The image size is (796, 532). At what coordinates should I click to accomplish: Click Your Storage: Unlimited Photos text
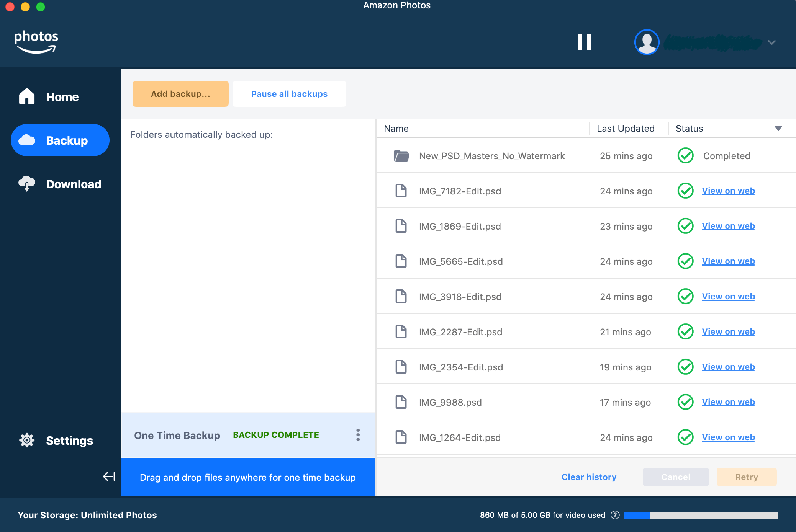click(87, 515)
